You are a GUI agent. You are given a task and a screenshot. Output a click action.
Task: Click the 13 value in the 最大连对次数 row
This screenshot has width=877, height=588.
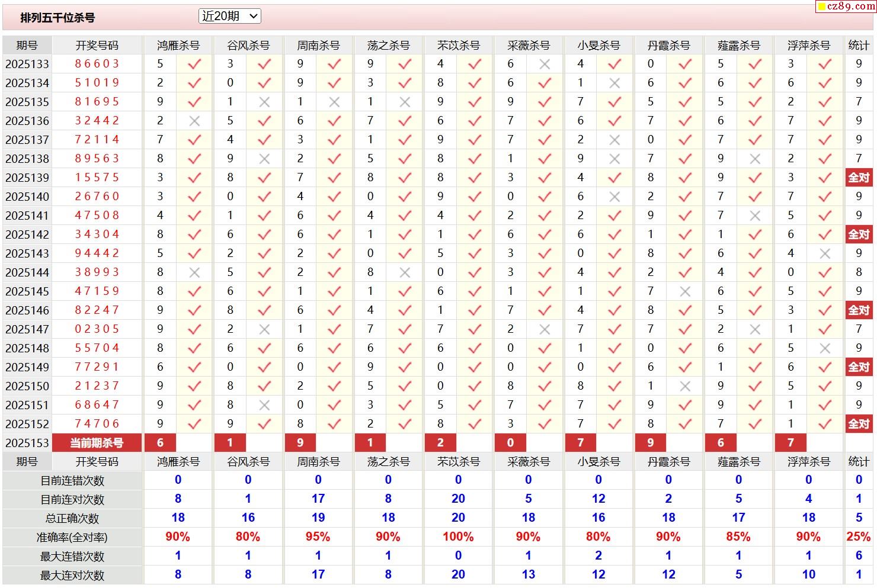click(529, 575)
